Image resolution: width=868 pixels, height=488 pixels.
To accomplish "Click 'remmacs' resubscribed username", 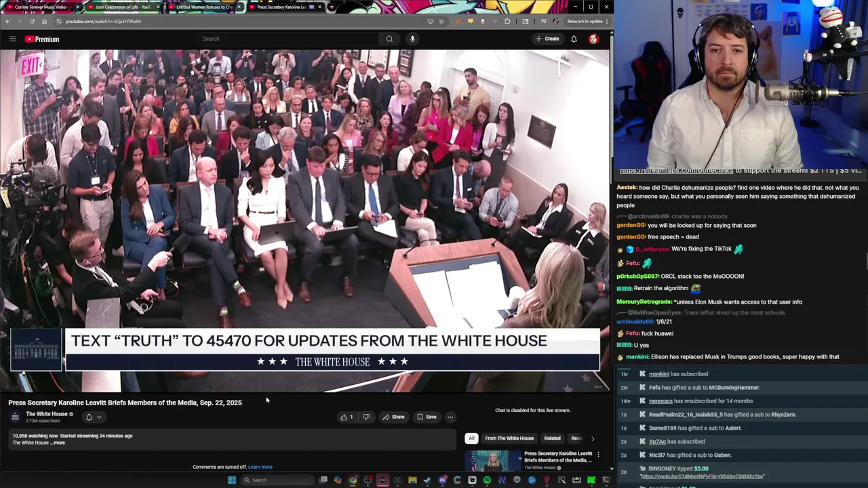I will coord(660,401).
